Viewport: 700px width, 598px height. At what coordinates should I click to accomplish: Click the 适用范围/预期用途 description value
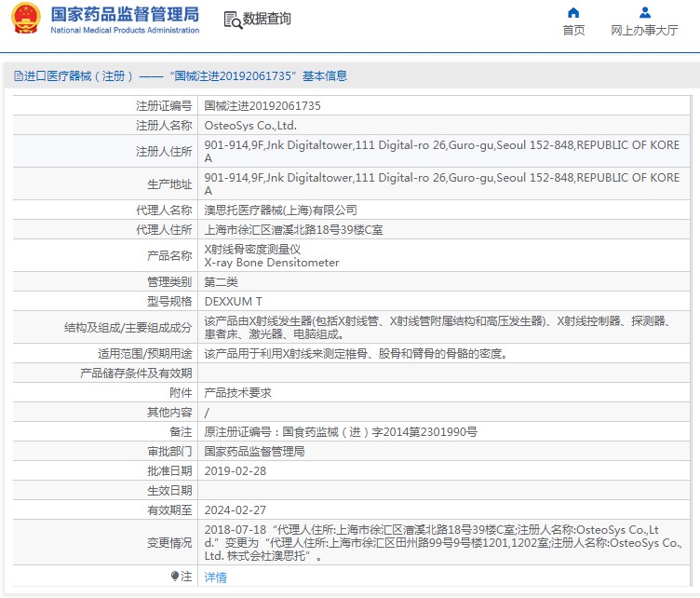pyautogui.click(x=356, y=354)
